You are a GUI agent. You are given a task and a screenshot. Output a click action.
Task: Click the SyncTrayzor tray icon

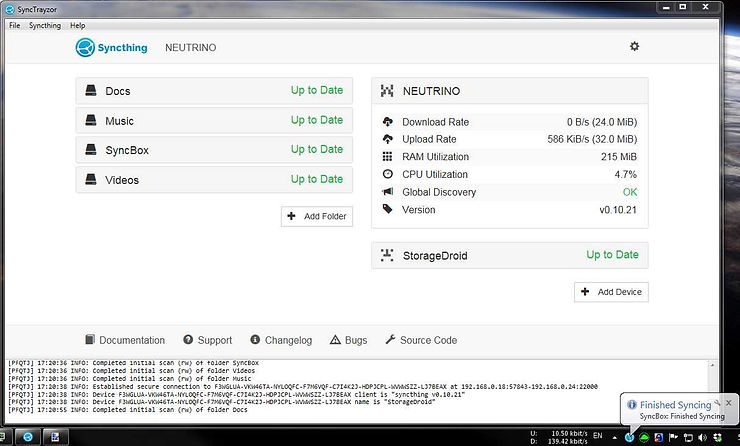[629, 438]
